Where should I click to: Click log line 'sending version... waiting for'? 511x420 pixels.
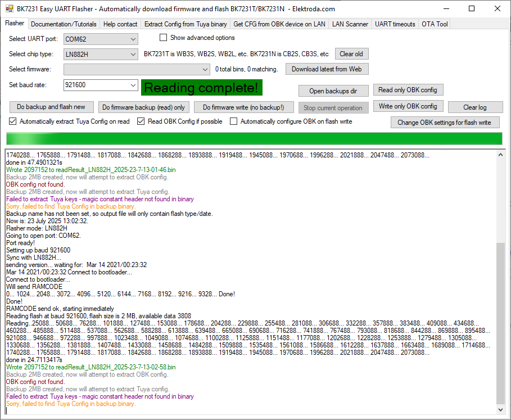pyautogui.click(x=76, y=265)
